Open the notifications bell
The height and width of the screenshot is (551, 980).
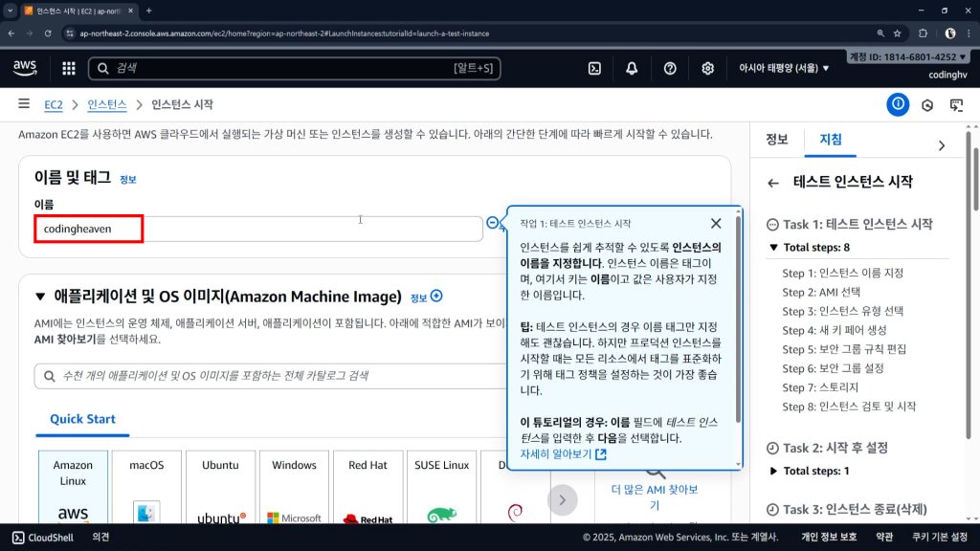coord(632,68)
